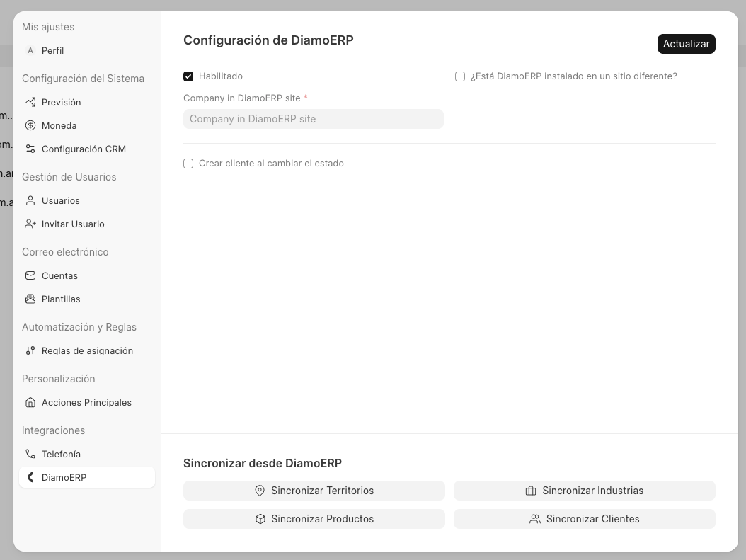The width and height of the screenshot is (746, 560).
Task: Click the Previsión trend icon in sidebar
Action: tap(30, 102)
